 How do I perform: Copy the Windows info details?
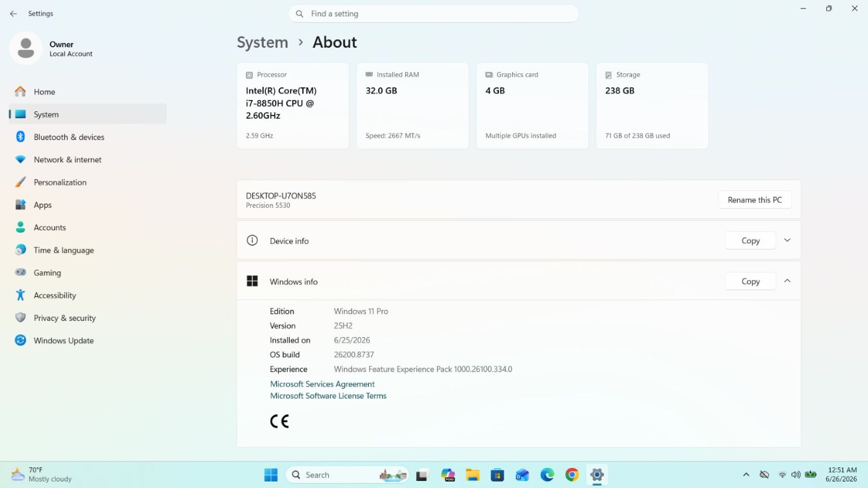tap(750, 281)
